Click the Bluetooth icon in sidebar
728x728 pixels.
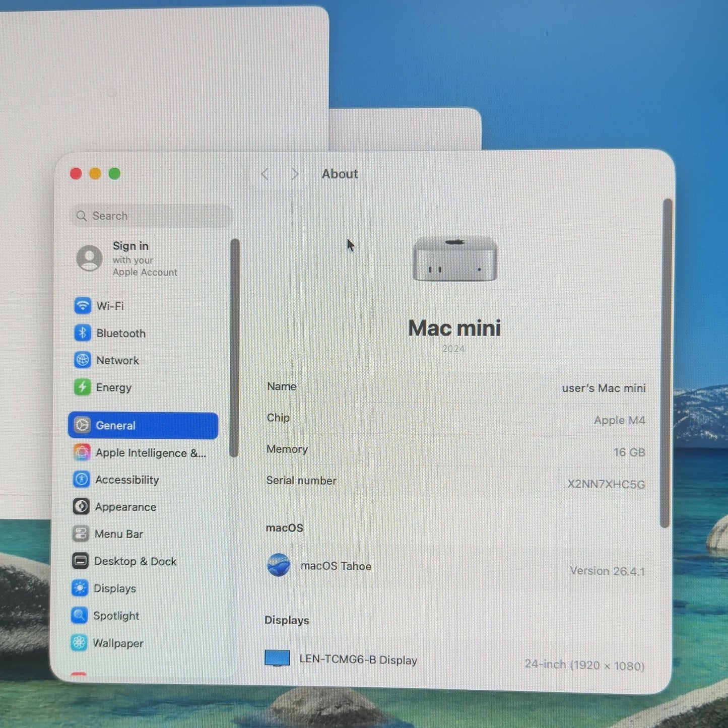tap(83, 333)
